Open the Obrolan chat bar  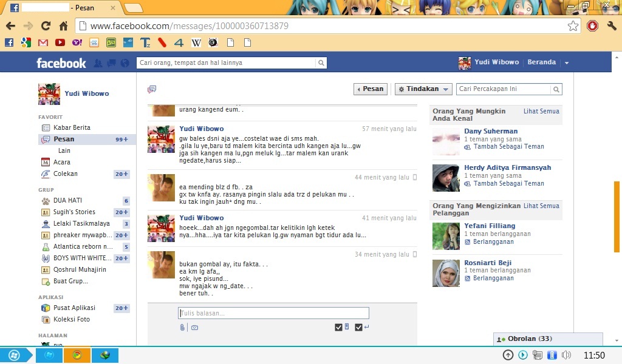(548, 339)
